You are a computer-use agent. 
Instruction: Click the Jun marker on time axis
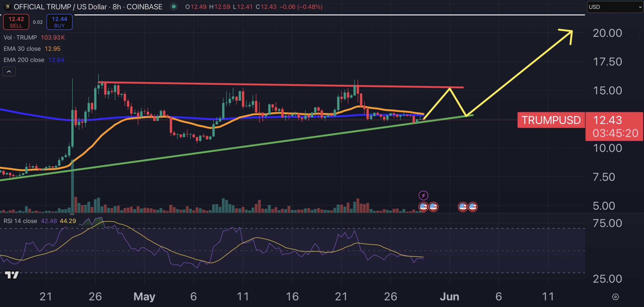[x=450, y=297]
